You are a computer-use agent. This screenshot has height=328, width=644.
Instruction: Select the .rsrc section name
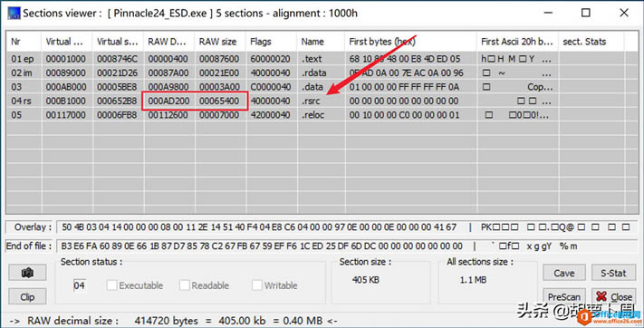(x=311, y=101)
